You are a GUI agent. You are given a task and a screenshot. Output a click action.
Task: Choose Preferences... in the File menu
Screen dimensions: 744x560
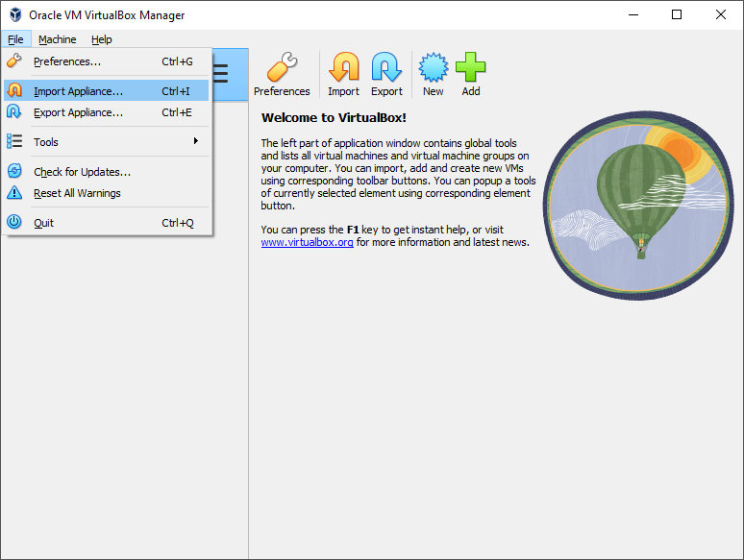coord(107,61)
